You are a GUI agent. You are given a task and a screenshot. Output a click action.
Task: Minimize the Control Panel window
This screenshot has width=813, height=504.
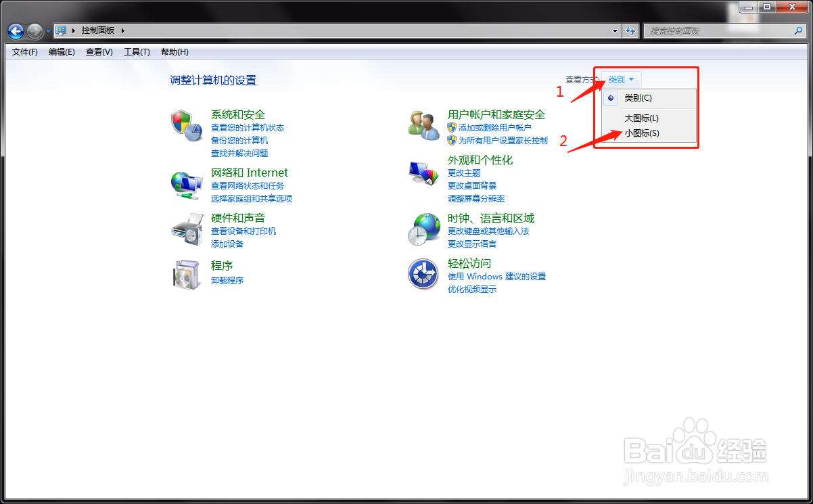pos(748,7)
